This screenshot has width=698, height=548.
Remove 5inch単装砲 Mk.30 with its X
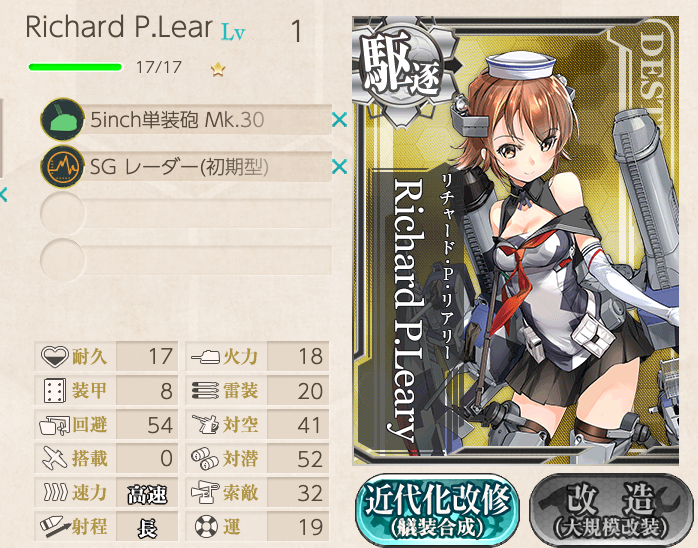(340, 119)
